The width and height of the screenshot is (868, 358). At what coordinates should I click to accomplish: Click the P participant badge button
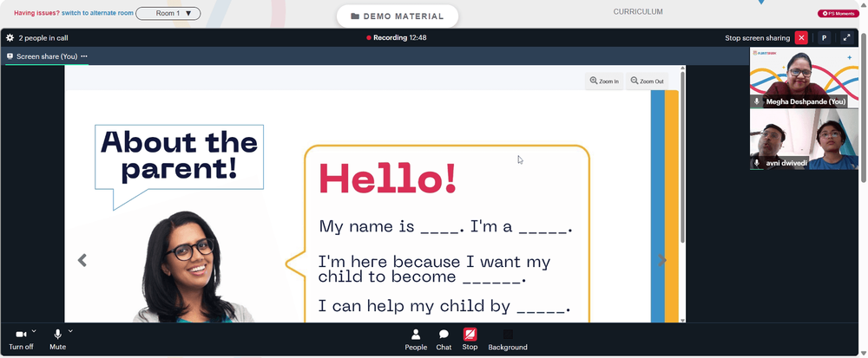point(824,37)
